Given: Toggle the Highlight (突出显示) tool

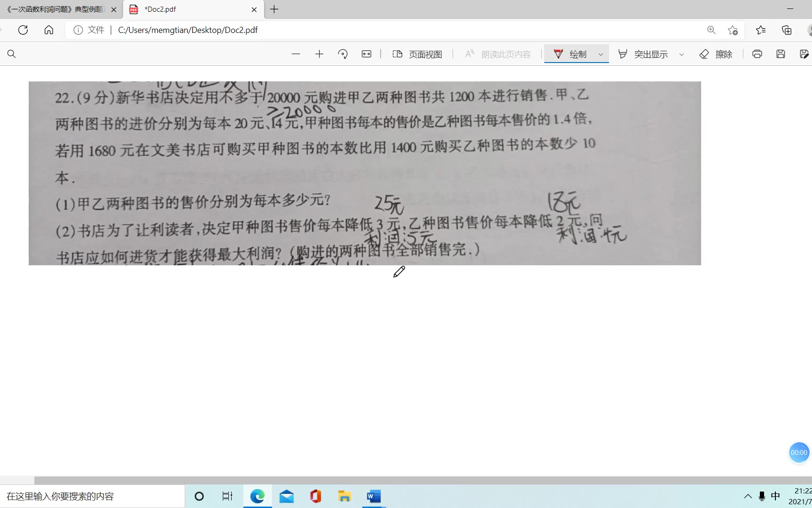Looking at the screenshot, I should (643, 54).
